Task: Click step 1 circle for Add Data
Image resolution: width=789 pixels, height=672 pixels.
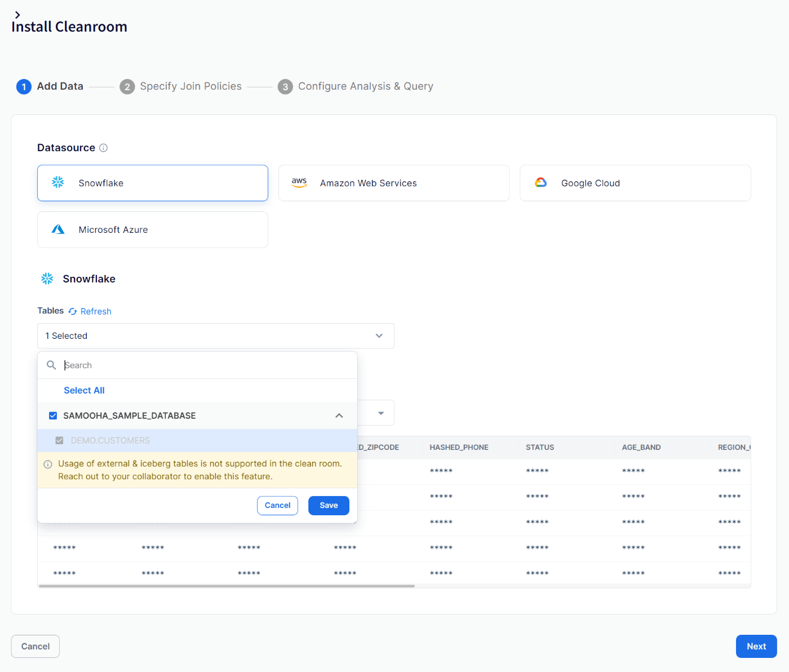Action: [x=24, y=86]
